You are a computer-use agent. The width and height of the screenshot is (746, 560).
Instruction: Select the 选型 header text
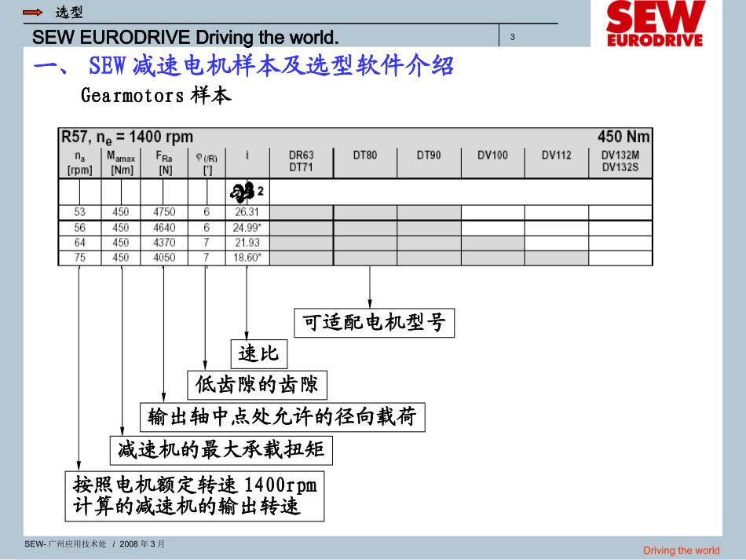click(69, 12)
